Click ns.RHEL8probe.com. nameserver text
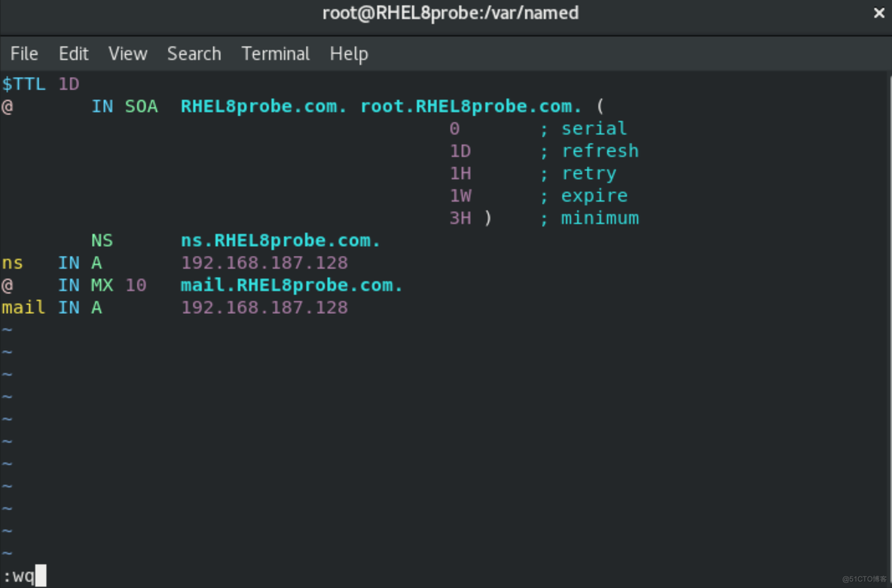Screen dimensions: 892x588 (x=280, y=241)
